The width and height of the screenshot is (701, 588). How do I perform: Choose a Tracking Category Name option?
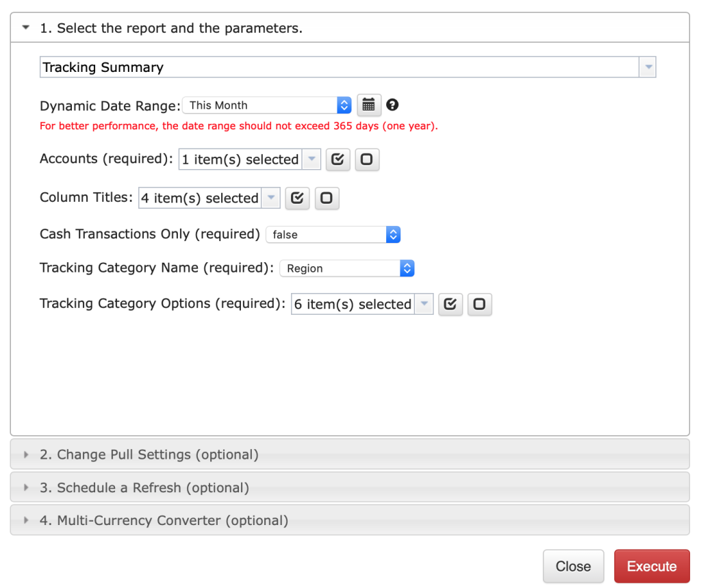[x=347, y=268]
